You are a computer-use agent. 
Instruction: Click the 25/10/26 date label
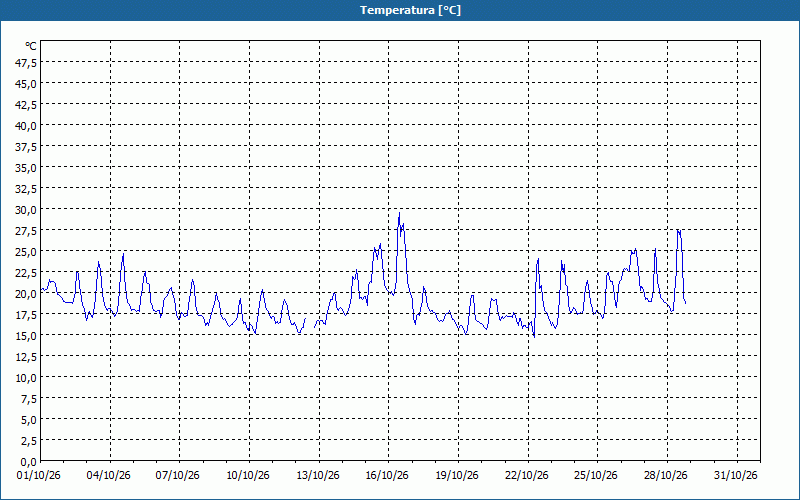pos(596,476)
